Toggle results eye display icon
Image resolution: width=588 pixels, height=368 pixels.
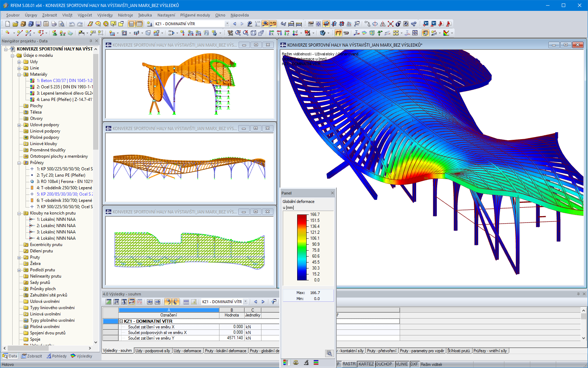(265, 24)
